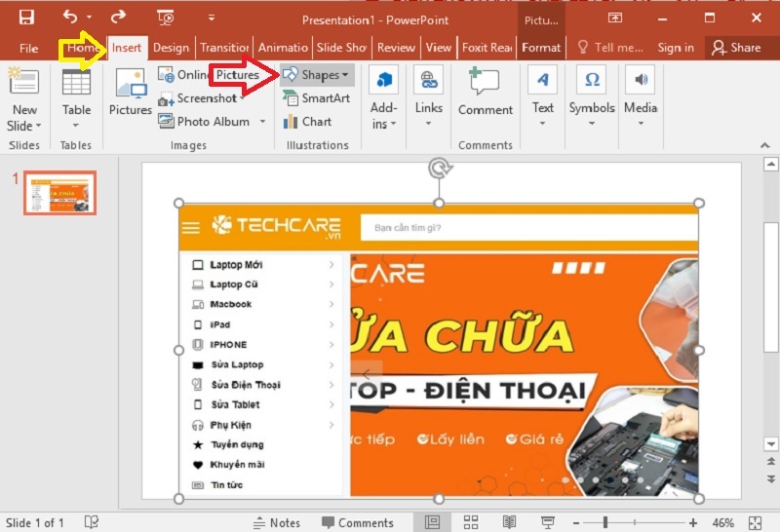Open the Add-ins menu
Viewport: 780px width, 532px height.
tap(383, 98)
